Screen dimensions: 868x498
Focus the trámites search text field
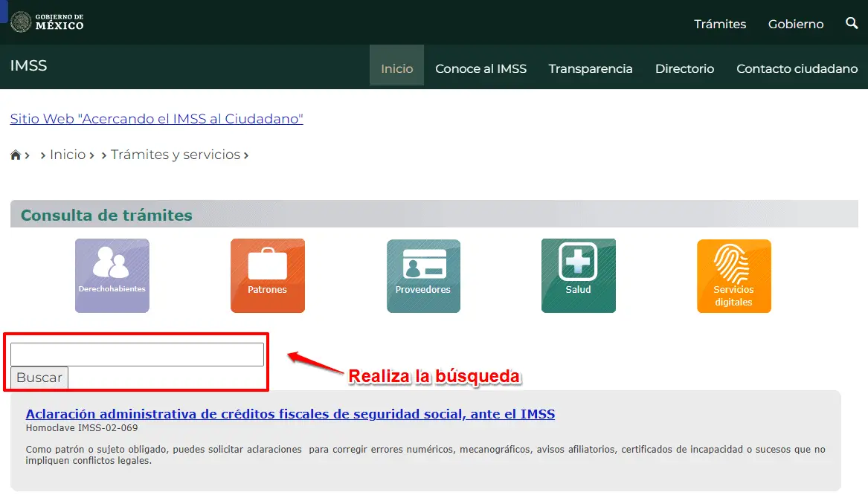[x=138, y=354]
